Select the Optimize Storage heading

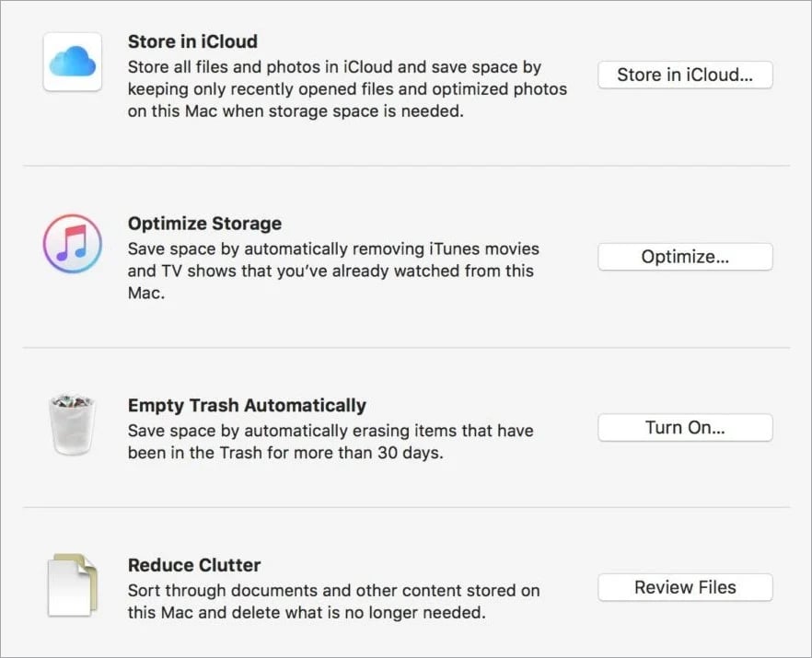pos(204,224)
